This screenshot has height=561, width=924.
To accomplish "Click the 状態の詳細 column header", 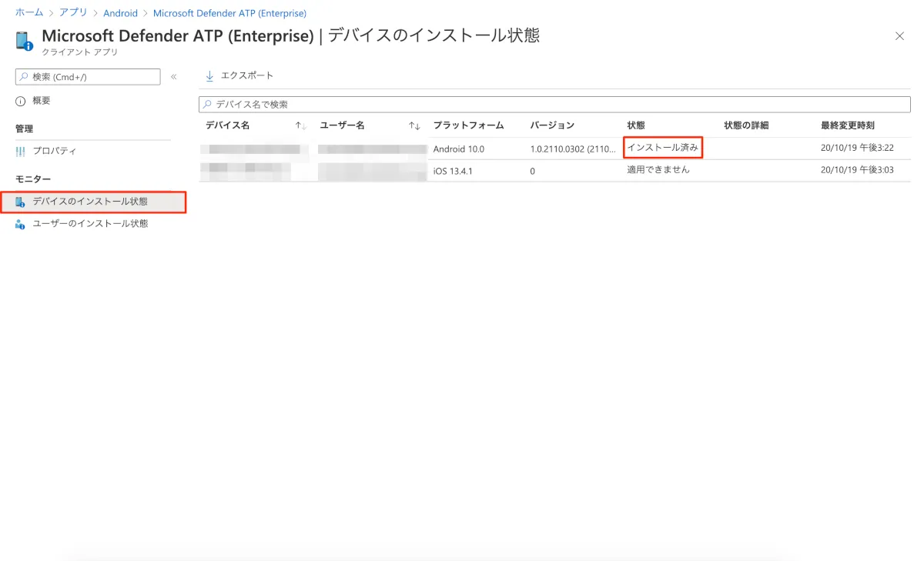I will click(x=746, y=125).
